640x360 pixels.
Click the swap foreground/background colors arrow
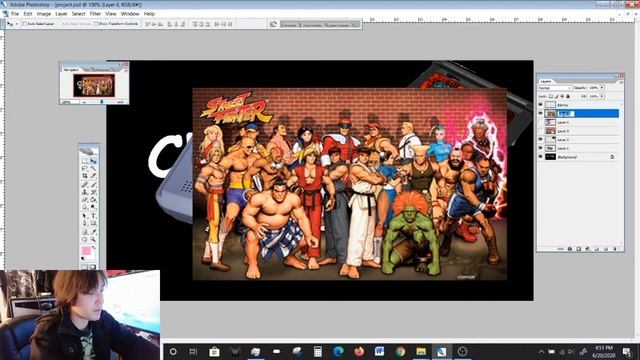tap(93, 248)
